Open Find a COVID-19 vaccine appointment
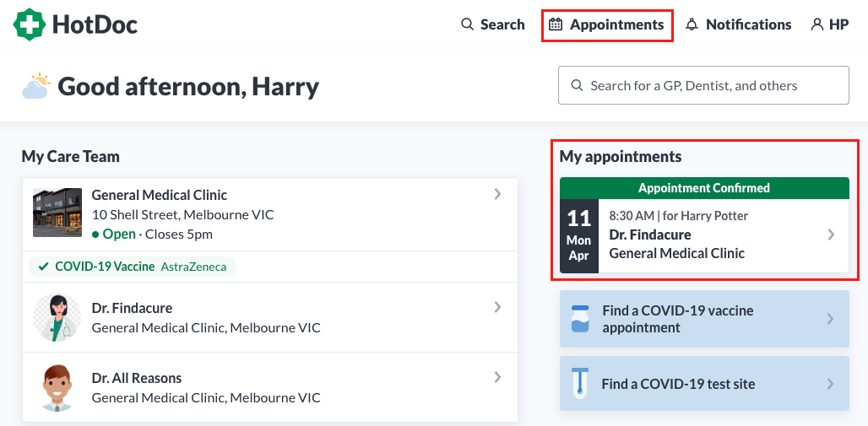Viewport: 868px width, 426px height. point(704,319)
